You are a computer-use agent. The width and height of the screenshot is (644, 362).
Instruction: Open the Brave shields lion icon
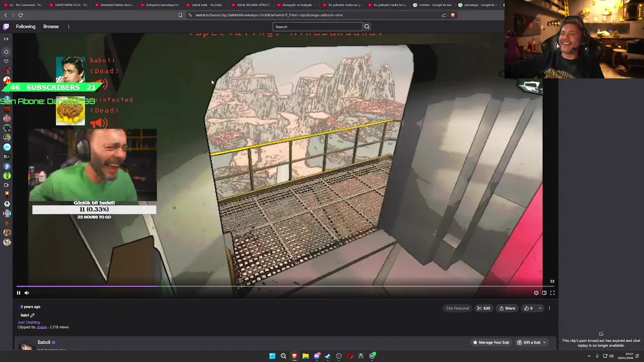[452, 15]
